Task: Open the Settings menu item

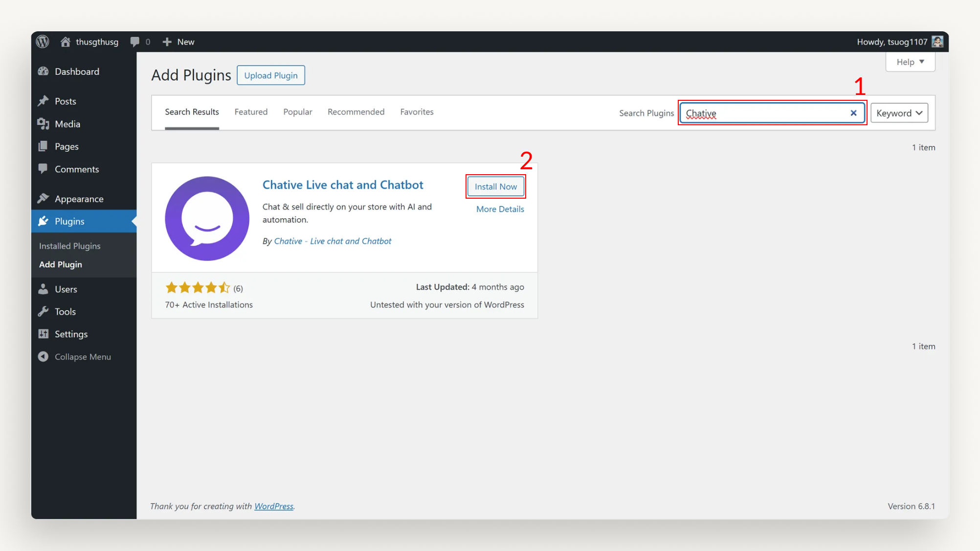Action: click(71, 334)
